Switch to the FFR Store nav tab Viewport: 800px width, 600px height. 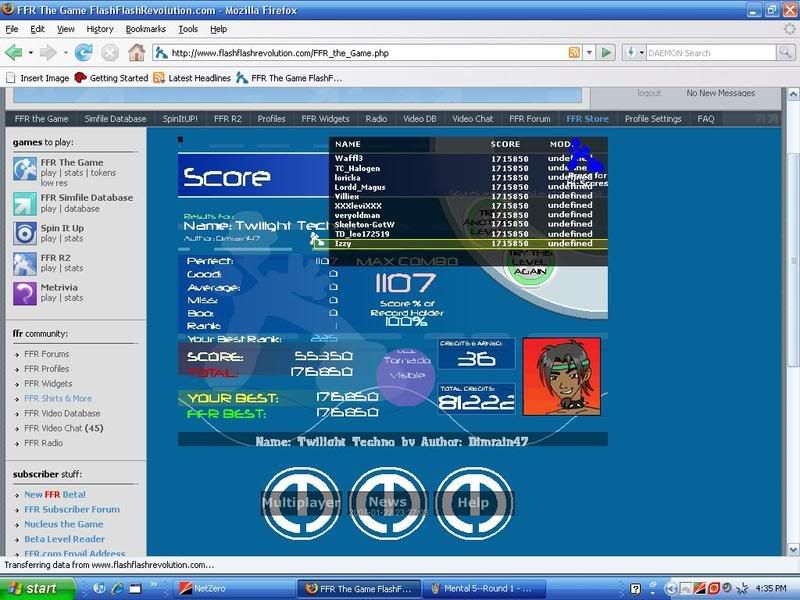[587, 119]
